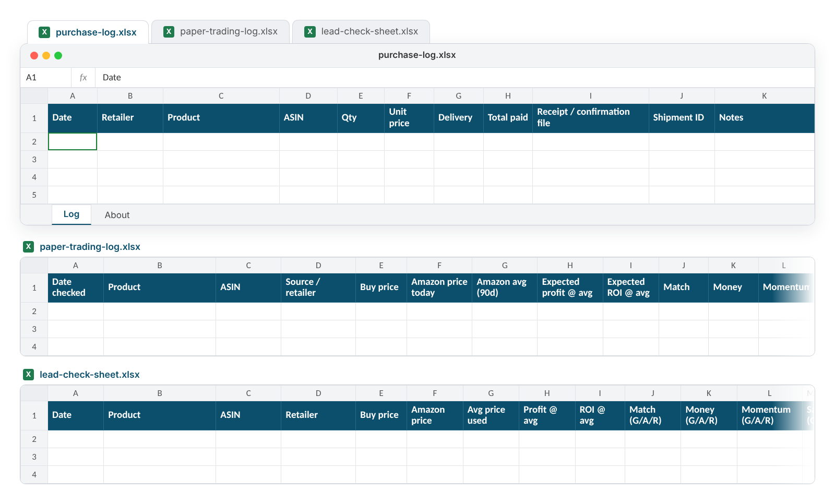
Task: Click the formula bar containing Date
Action: click(455, 77)
